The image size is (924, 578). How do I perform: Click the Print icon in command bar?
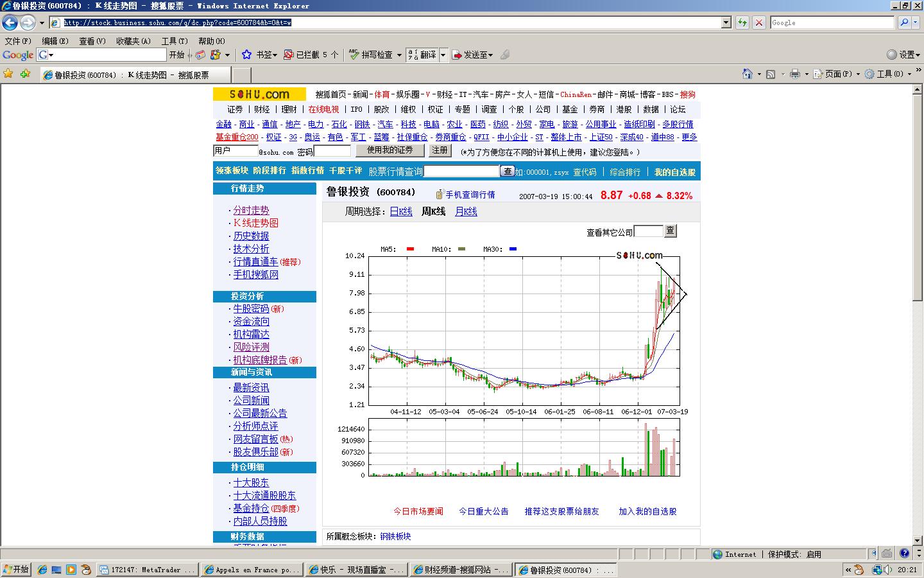pos(795,74)
